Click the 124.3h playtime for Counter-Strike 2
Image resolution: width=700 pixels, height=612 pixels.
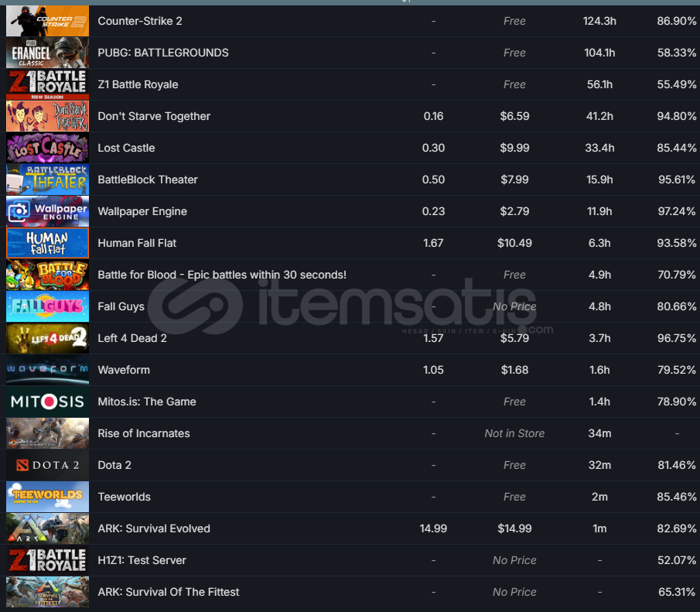[x=599, y=21]
